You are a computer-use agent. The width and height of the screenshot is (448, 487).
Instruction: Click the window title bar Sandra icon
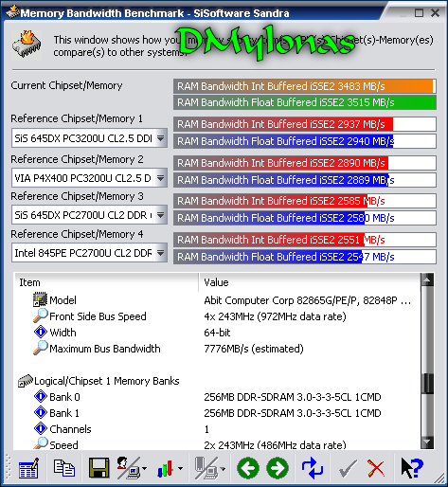(12, 12)
